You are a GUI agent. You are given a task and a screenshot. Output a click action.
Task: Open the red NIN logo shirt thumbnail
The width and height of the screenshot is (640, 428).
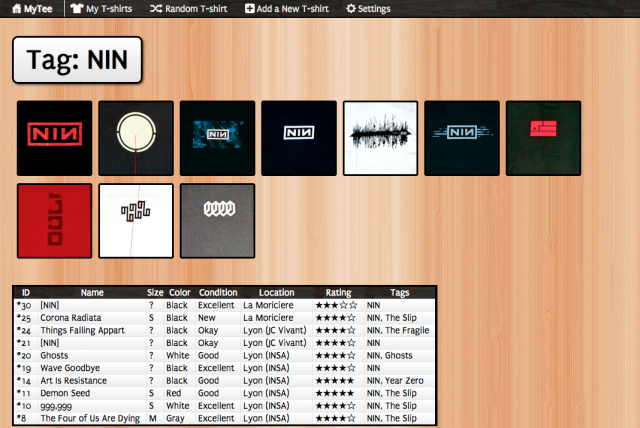click(55, 138)
